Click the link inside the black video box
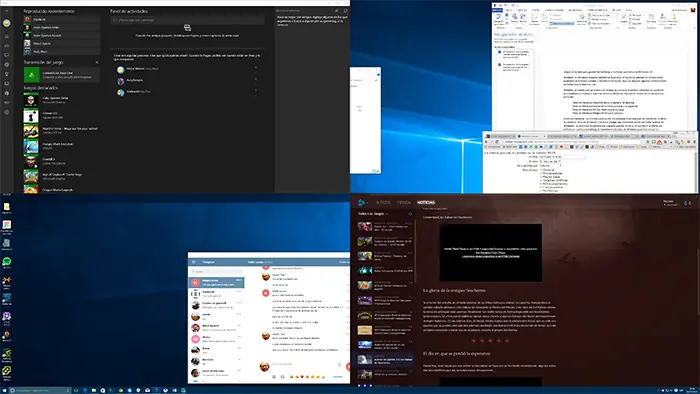 click(x=491, y=257)
